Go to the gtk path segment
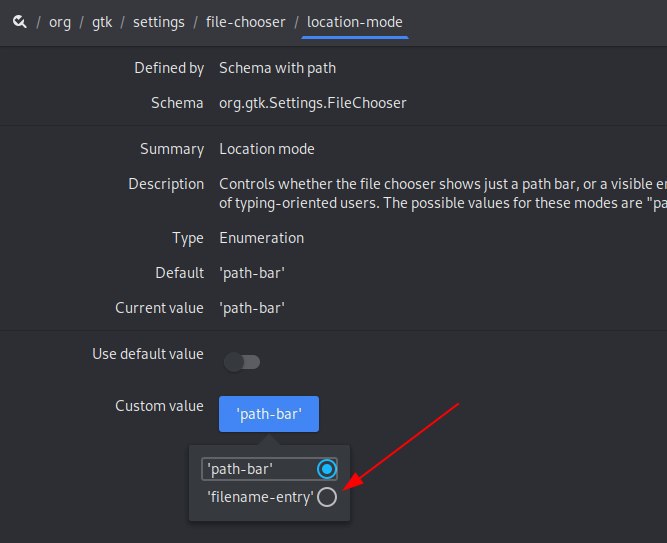The width and height of the screenshot is (667, 543). (x=102, y=22)
